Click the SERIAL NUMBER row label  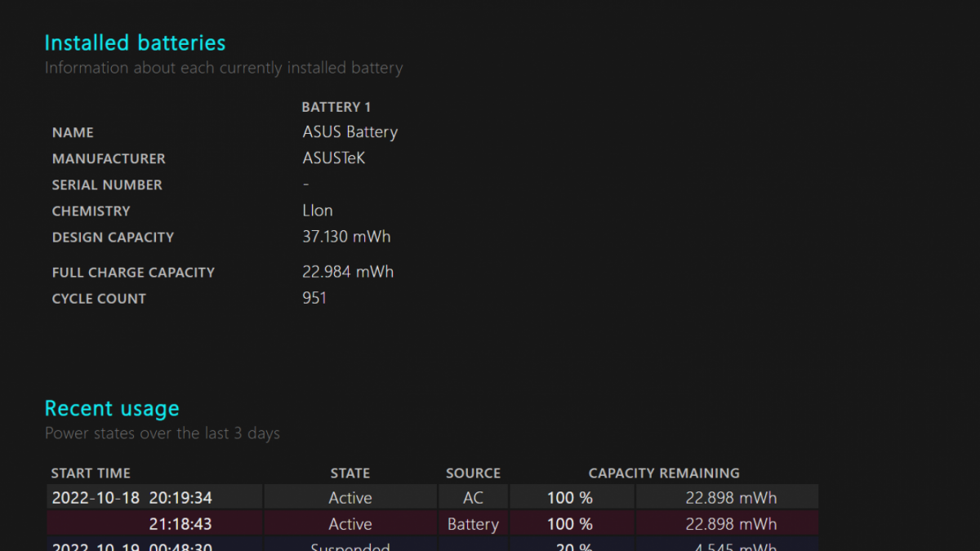point(107,184)
